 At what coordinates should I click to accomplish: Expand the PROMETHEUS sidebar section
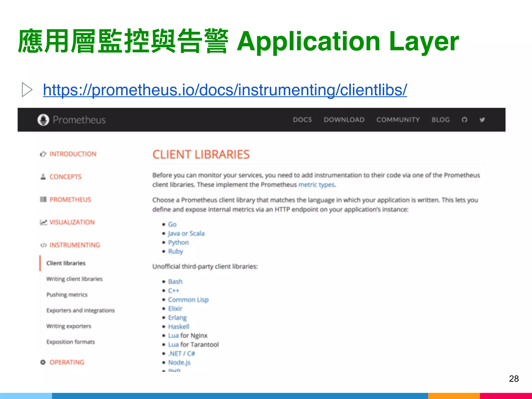[70, 199]
